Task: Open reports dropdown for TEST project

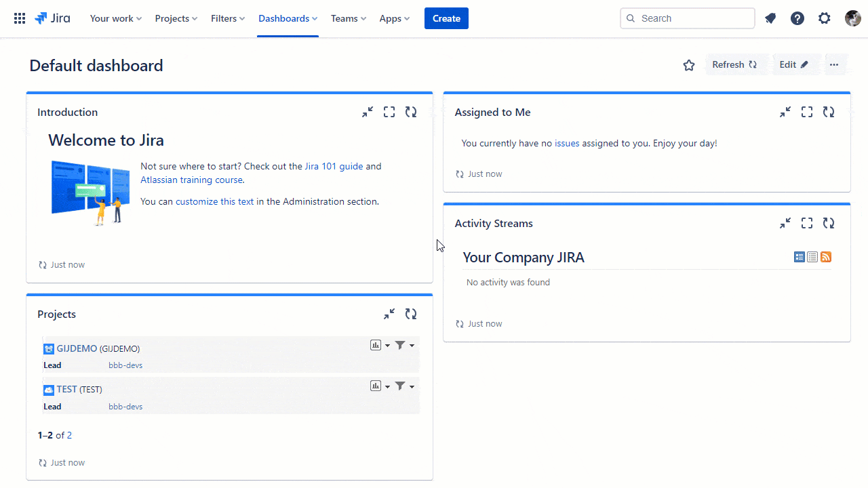Action: click(x=380, y=386)
